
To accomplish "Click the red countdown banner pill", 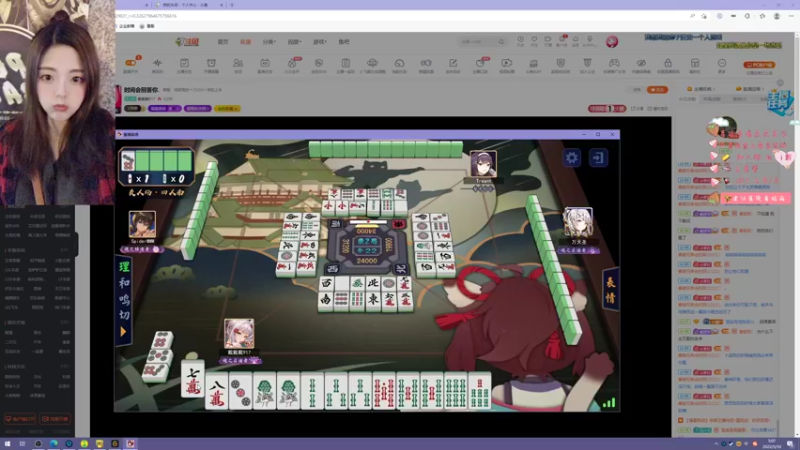I will (607, 109).
